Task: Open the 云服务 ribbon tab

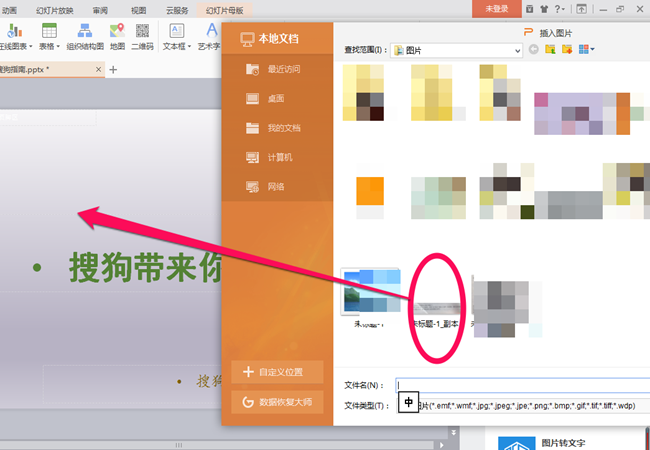Action: [177, 10]
